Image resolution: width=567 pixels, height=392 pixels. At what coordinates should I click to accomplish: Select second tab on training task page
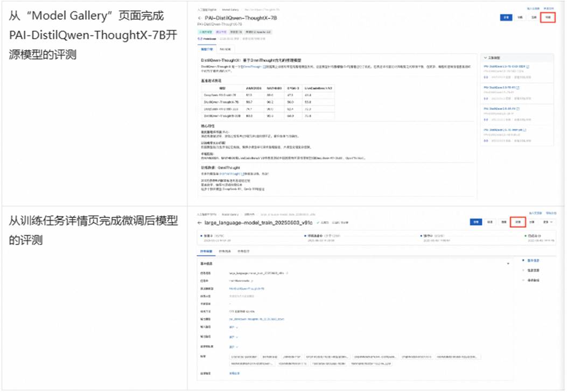pos(225,251)
